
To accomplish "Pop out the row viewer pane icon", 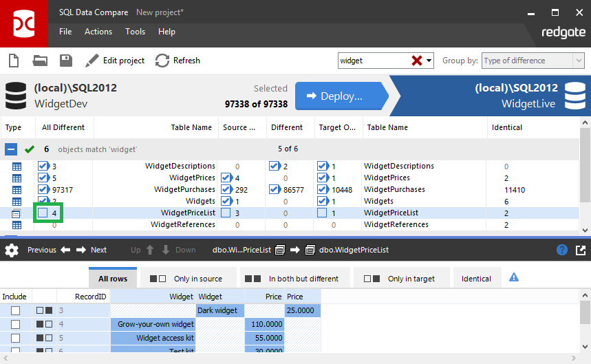I will [x=581, y=250].
